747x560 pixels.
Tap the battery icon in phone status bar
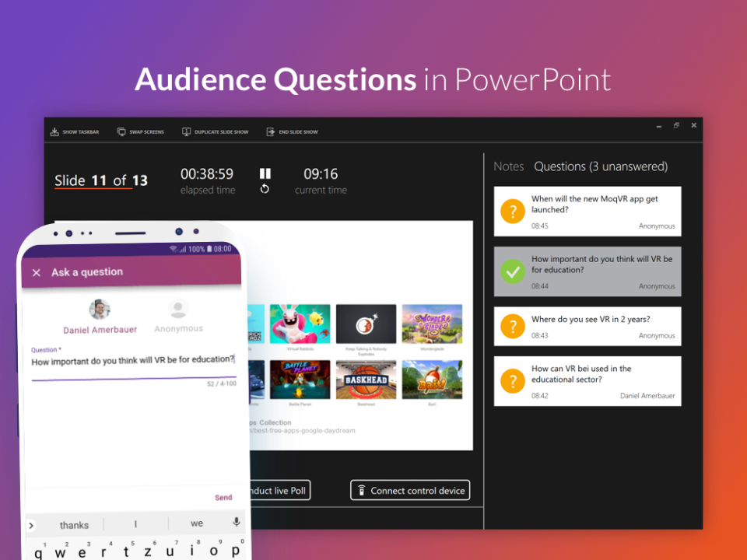click(x=209, y=249)
